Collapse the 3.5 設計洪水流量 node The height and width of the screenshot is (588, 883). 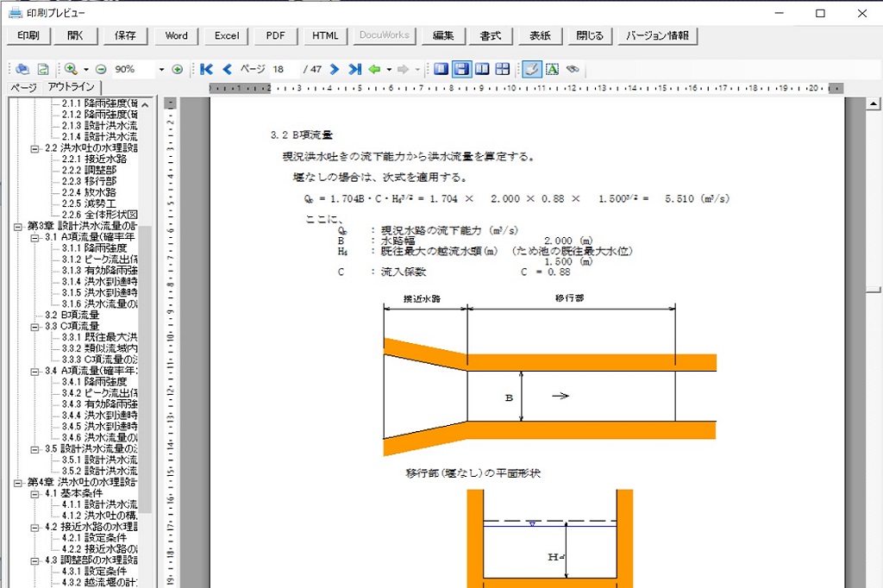pos(34,449)
